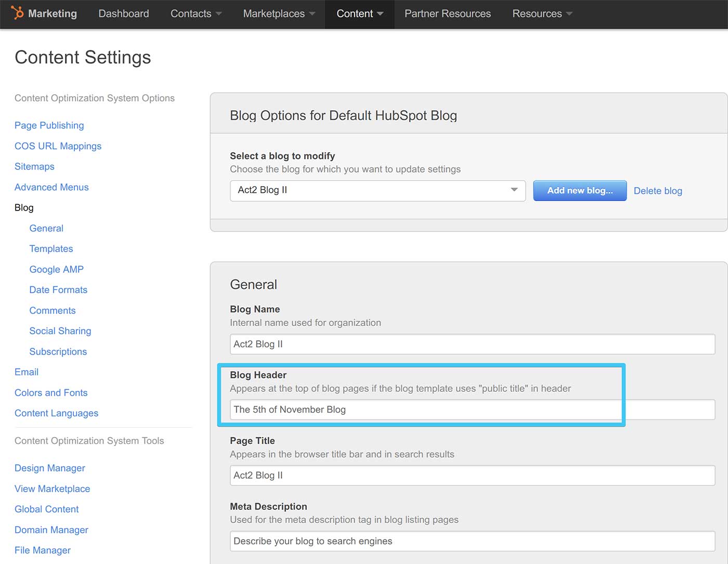
Task: Click the Delete blog link
Action: pyautogui.click(x=657, y=191)
